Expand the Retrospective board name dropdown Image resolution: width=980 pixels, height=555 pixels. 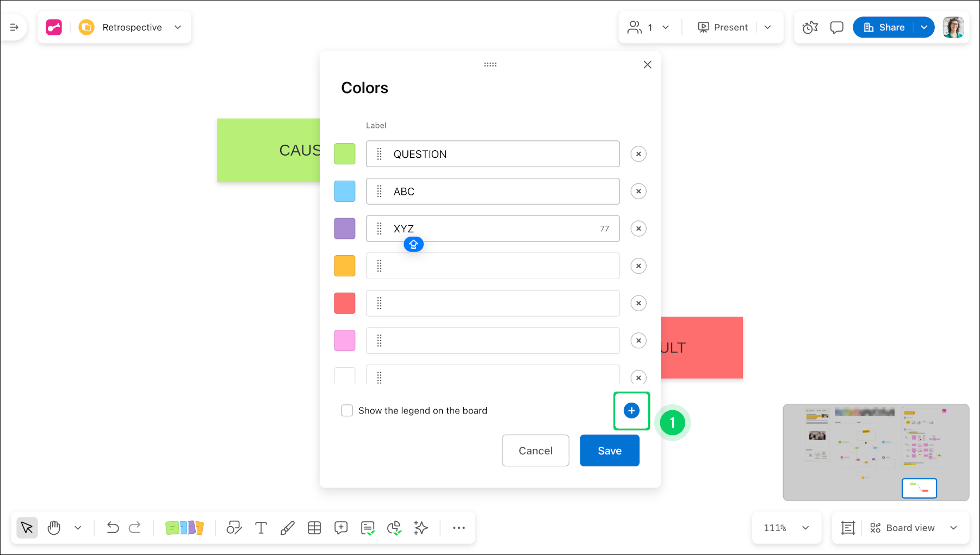(178, 27)
